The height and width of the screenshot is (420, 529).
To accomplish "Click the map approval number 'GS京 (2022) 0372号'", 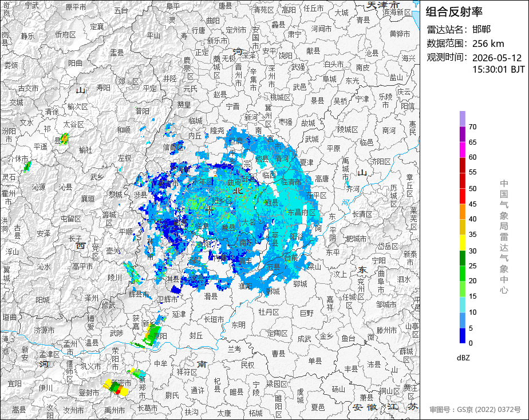I will click(489, 410).
